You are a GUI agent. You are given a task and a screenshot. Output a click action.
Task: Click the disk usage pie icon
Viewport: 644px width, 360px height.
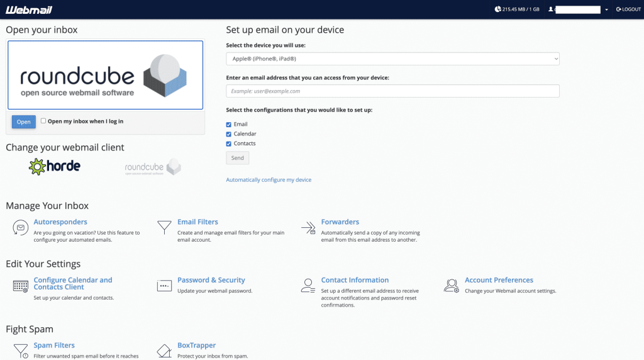click(x=498, y=9)
